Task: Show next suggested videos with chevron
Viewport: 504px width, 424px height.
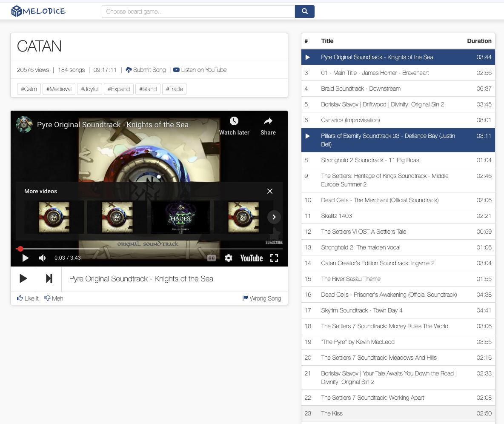Action: 274,217
